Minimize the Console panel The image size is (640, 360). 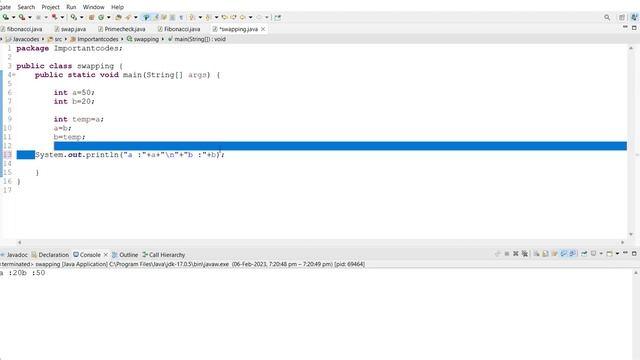(625, 253)
